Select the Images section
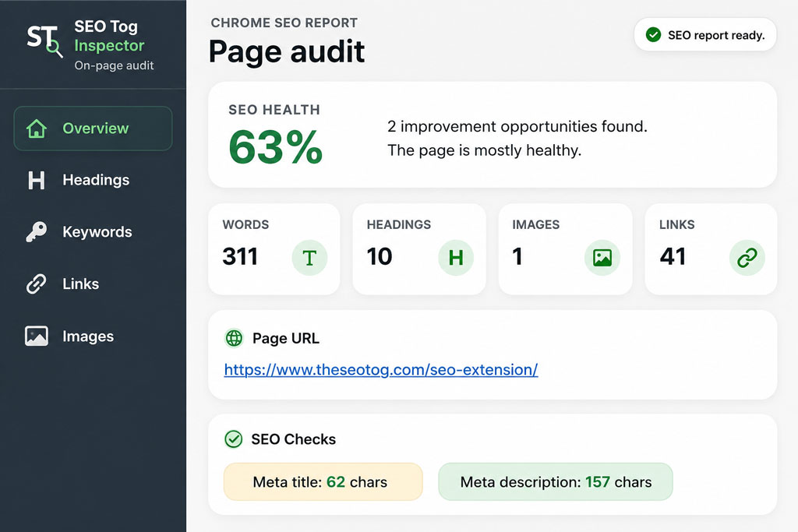The image size is (798, 532). click(94, 336)
